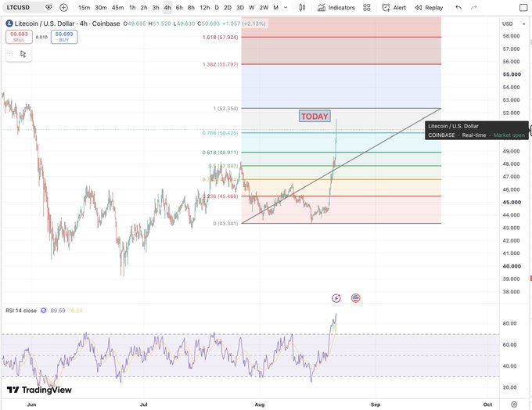Select the monthly M timeframe
Image resolution: width=532 pixels, height=410 pixels.
(276, 8)
